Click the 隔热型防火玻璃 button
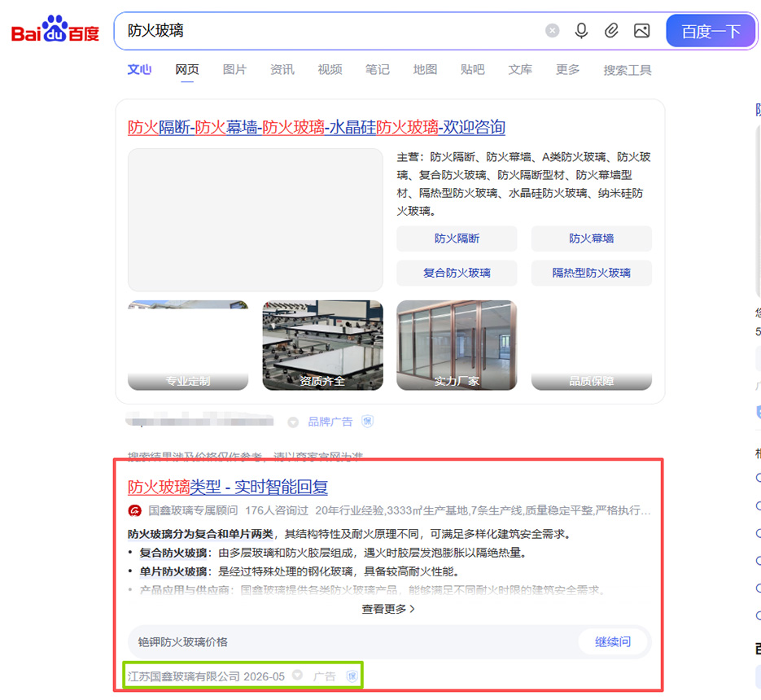 pyautogui.click(x=592, y=273)
